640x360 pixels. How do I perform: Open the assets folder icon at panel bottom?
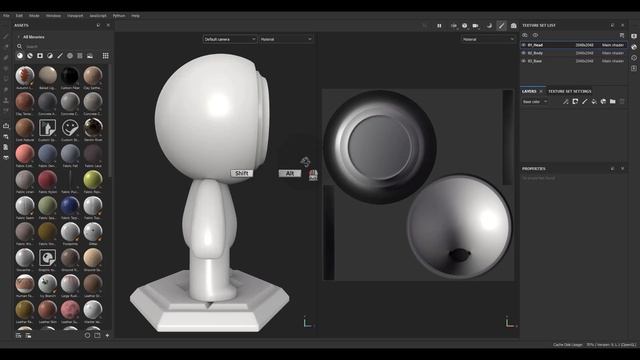click(97, 336)
